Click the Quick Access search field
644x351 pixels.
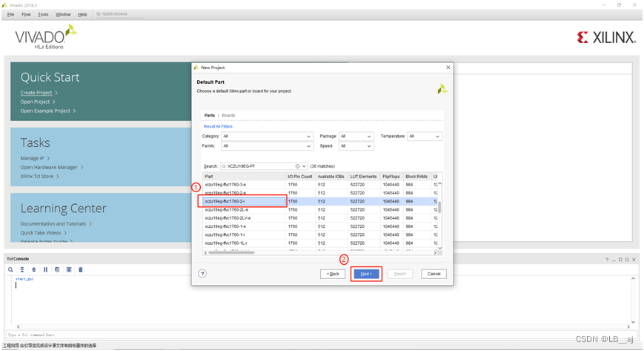click(x=119, y=14)
